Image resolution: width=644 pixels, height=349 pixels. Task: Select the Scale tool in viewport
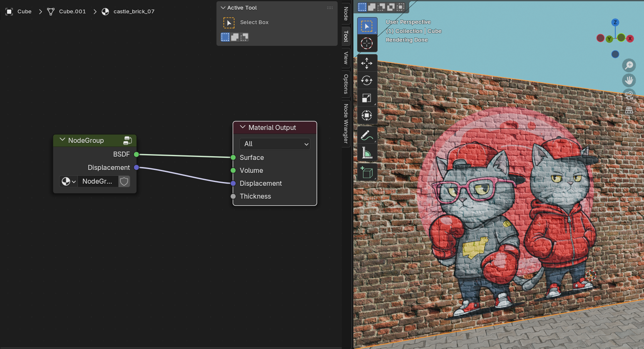(x=367, y=98)
